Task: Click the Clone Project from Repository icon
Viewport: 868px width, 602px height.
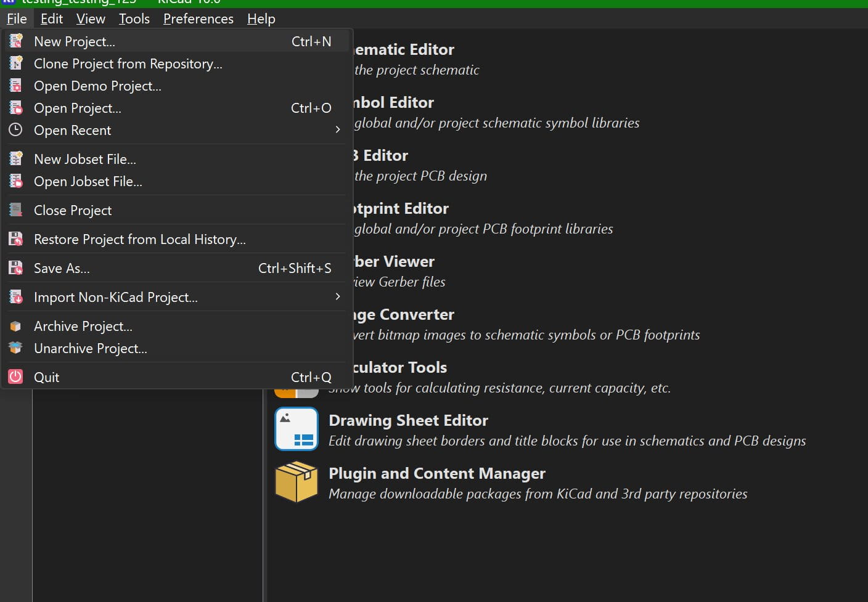Action: click(16, 63)
